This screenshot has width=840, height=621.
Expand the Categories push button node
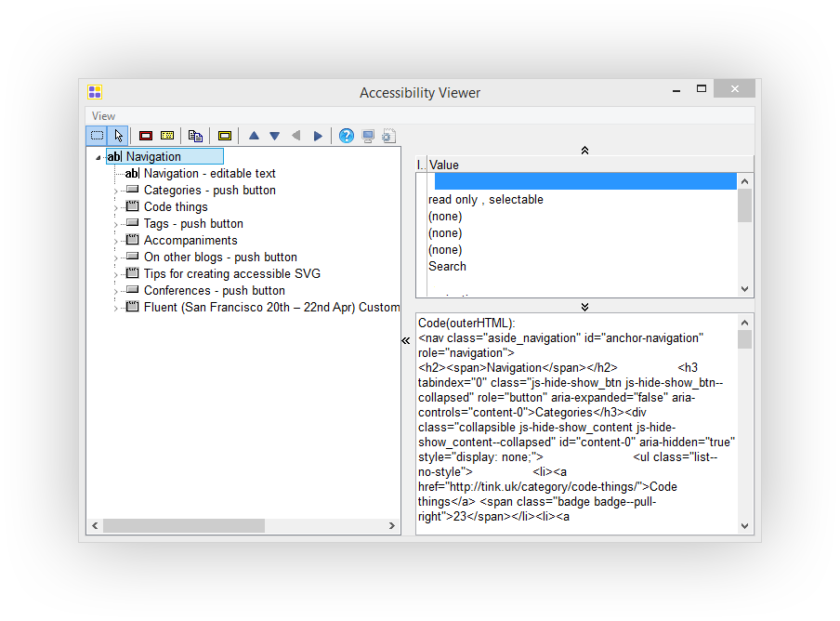click(115, 191)
